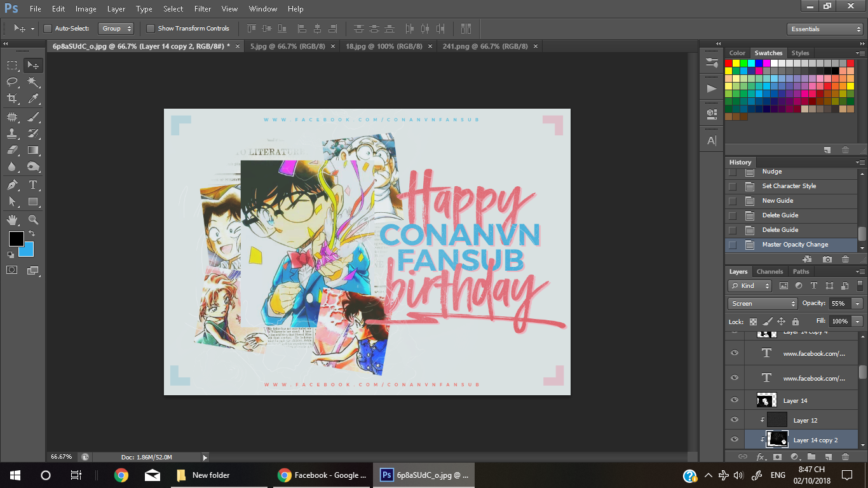868x488 pixels.
Task: Toggle lock transparent pixels
Action: point(753,322)
